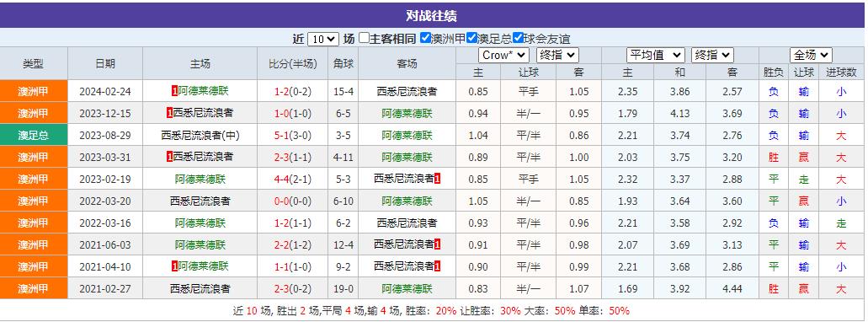Select the 平手 handicap on 2024-02-24

(528, 91)
